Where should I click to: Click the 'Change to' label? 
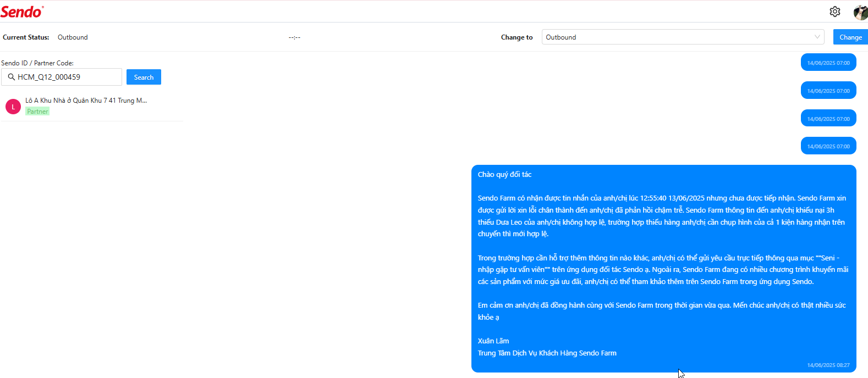click(517, 37)
